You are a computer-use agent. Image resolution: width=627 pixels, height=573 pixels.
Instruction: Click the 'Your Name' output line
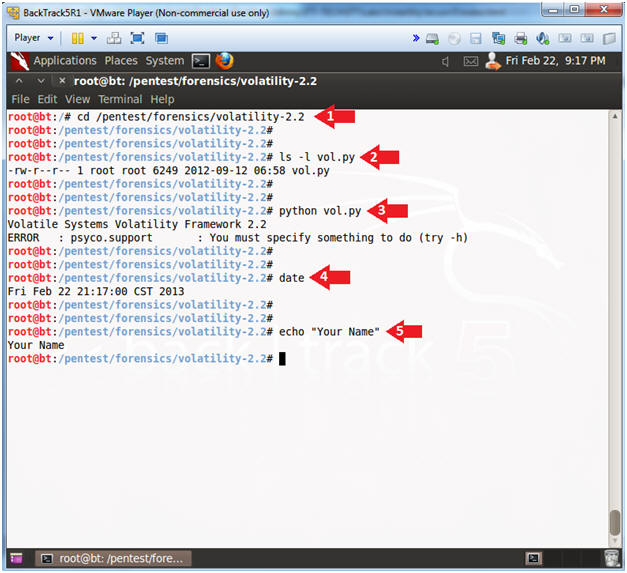pyautogui.click(x=36, y=345)
